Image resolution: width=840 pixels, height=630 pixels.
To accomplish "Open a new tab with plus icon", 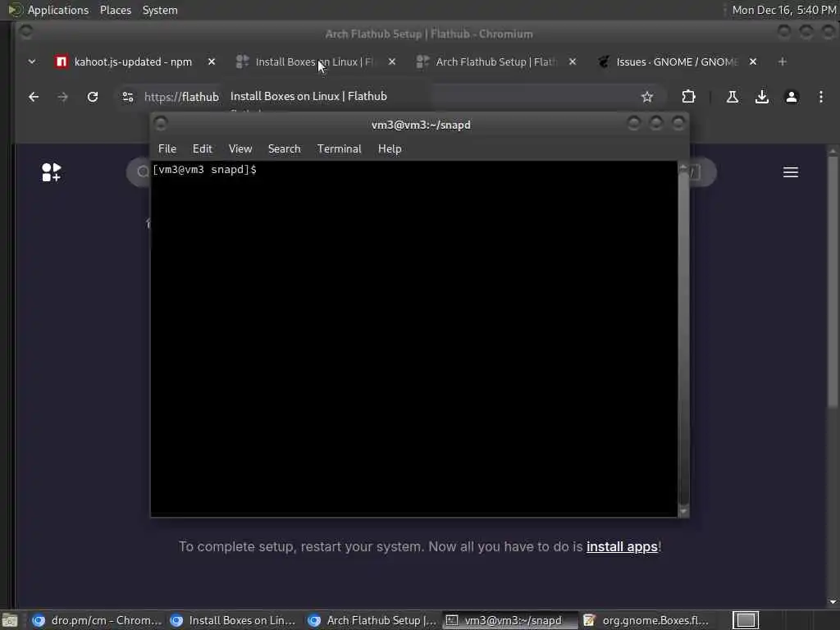I will tap(782, 62).
